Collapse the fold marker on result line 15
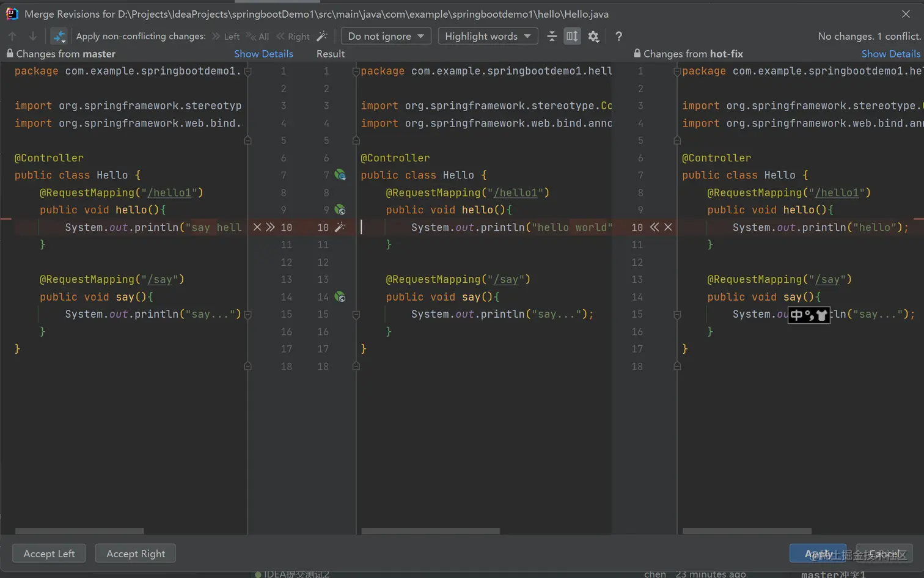Viewport: 924px width, 578px height. 356,315
